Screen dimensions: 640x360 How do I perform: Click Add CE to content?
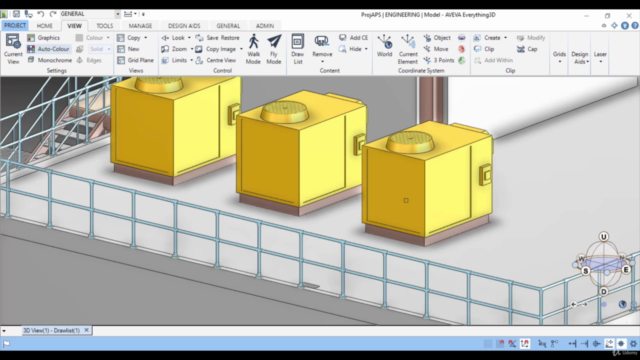pos(353,38)
